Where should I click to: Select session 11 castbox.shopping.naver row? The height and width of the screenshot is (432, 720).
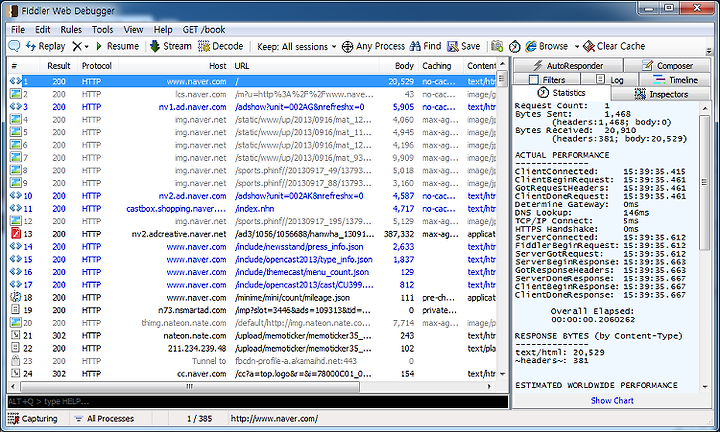252,208
